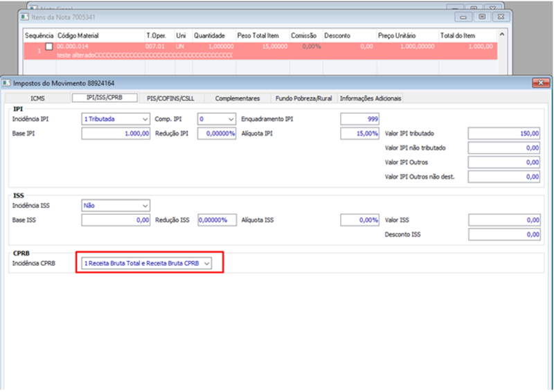Go to the Complementares tab
Screen dimensions: 554x392
coord(238,98)
